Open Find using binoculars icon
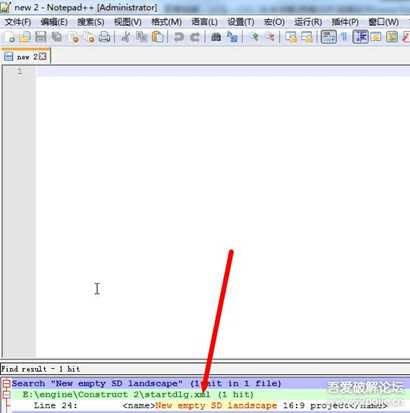This screenshot has height=413, width=410. click(x=216, y=37)
